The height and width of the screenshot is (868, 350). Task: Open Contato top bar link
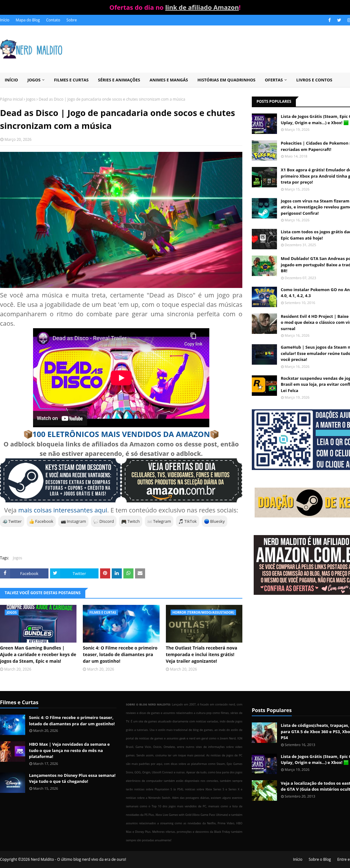53,20
